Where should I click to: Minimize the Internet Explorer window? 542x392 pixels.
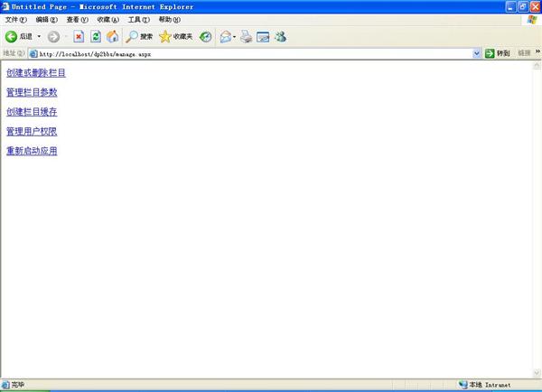coord(510,7)
